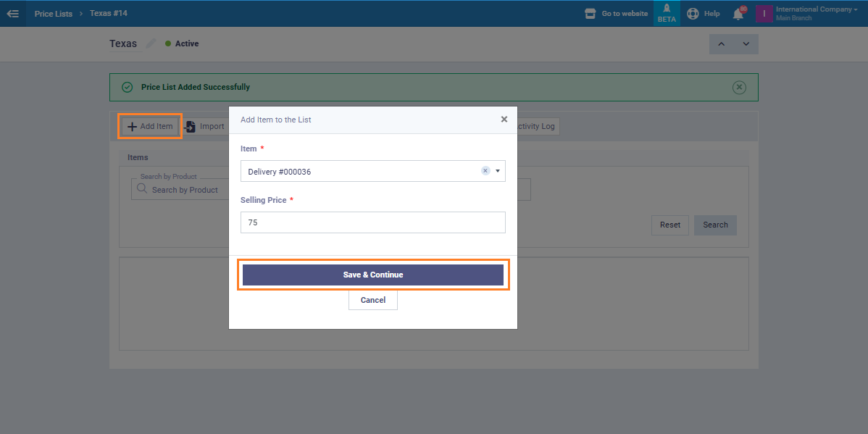Click the Go to website store icon

(x=590, y=14)
